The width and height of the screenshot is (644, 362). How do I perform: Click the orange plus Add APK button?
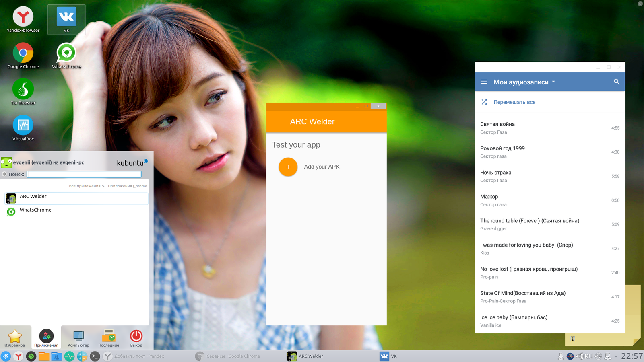(x=288, y=167)
